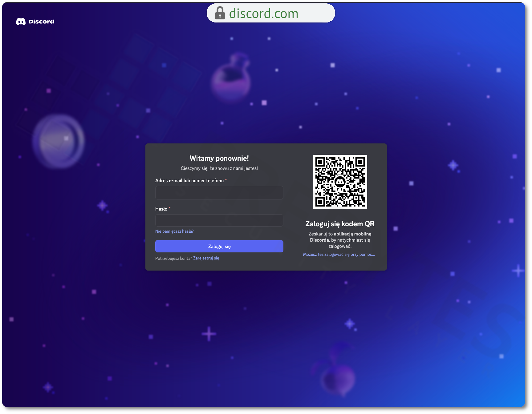Click 'Adres e-mail lub numer telefonu' label
The width and height of the screenshot is (532, 414).
click(189, 181)
